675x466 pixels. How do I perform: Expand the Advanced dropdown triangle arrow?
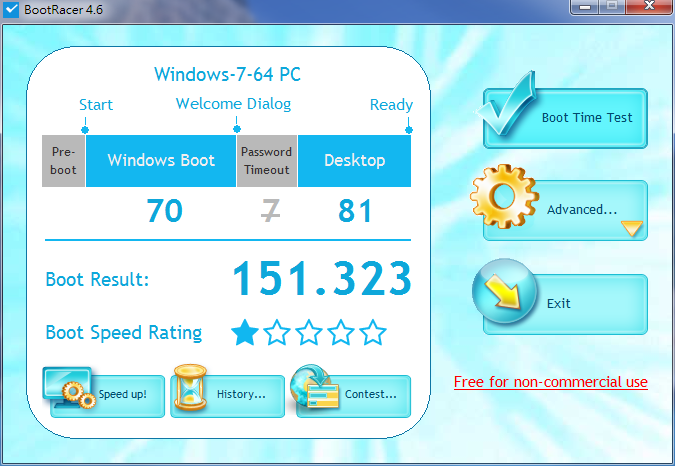[x=632, y=228]
